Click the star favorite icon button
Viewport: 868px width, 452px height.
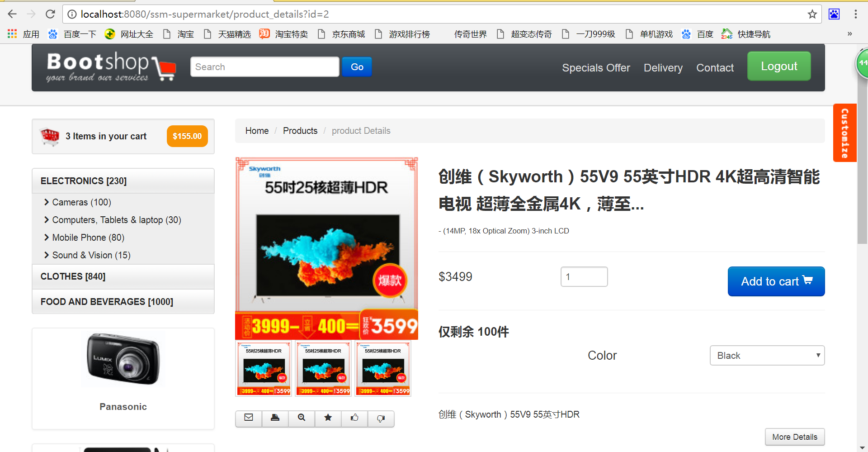click(328, 418)
